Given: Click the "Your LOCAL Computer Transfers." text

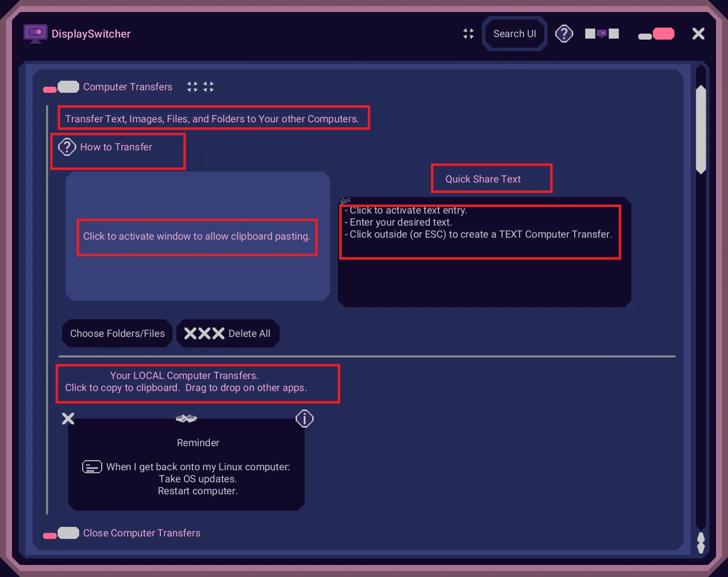Looking at the screenshot, I should point(184,375).
